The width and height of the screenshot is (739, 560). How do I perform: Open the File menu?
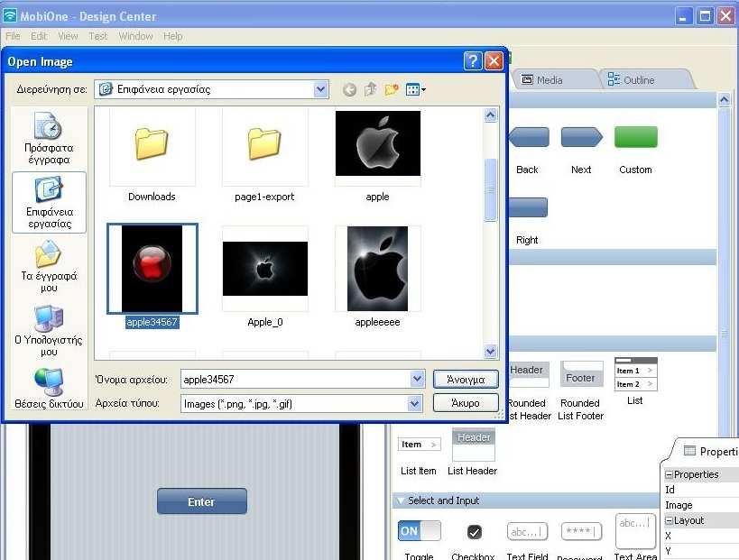pos(13,36)
